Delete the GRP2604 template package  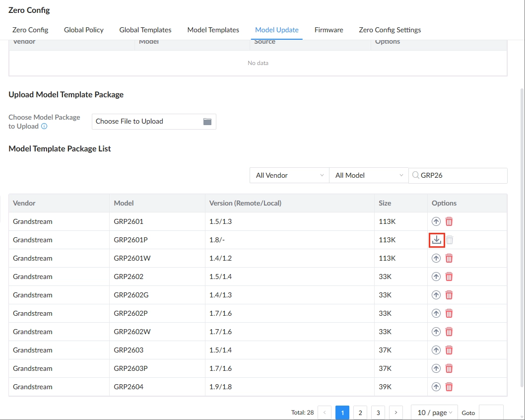(449, 387)
